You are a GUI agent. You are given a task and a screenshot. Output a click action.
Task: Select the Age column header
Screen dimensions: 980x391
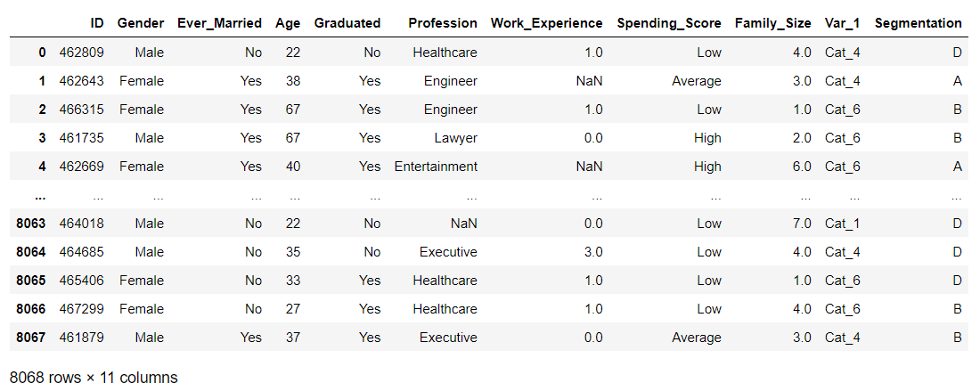(x=288, y=24)
